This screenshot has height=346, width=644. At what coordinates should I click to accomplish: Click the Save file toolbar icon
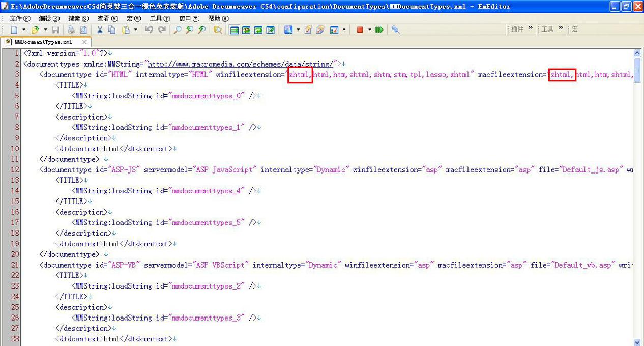[x=55, y=30]
